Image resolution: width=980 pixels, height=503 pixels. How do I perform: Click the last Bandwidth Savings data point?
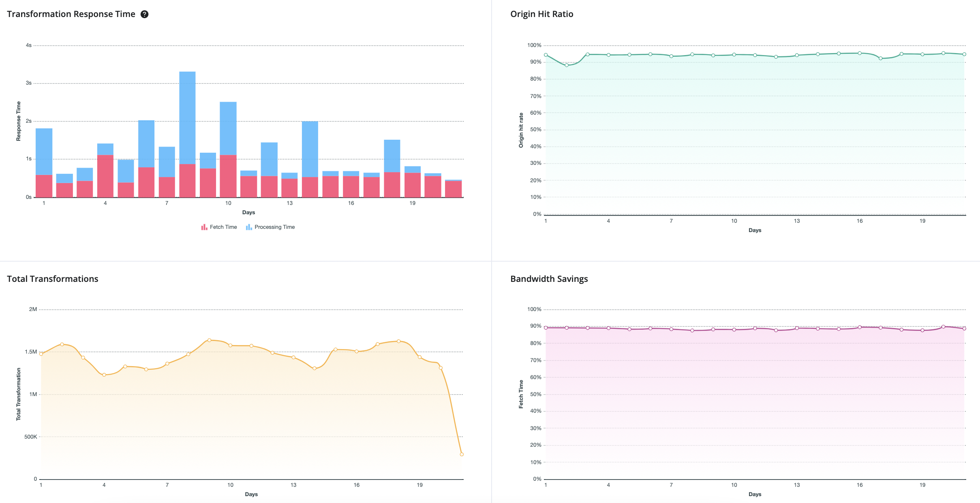click(x=964, y=328)
